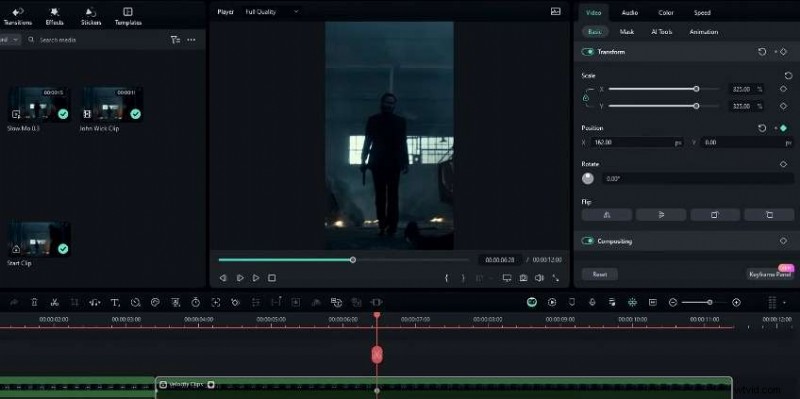Viewport: 800px width, 399px height.
Task: Toggle the Compositing keyframe diamond
Action: (x=783, y=241)
